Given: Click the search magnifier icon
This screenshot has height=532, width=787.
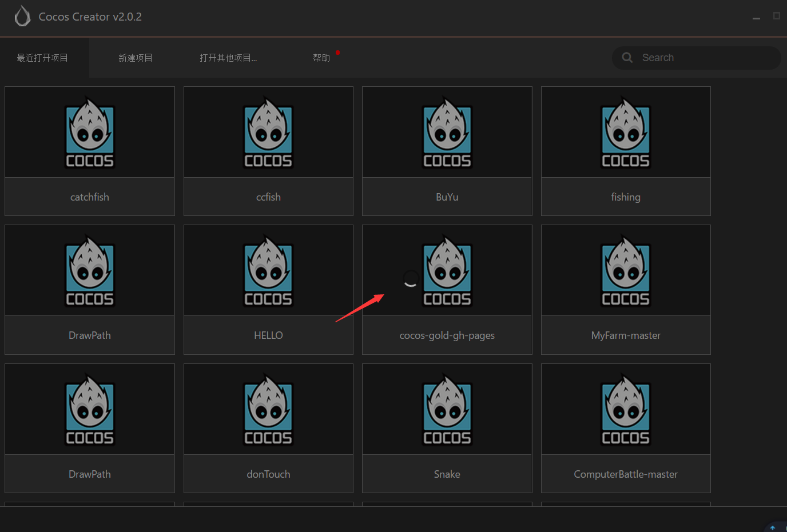Looking at the screenshot, I should [627, 58].
